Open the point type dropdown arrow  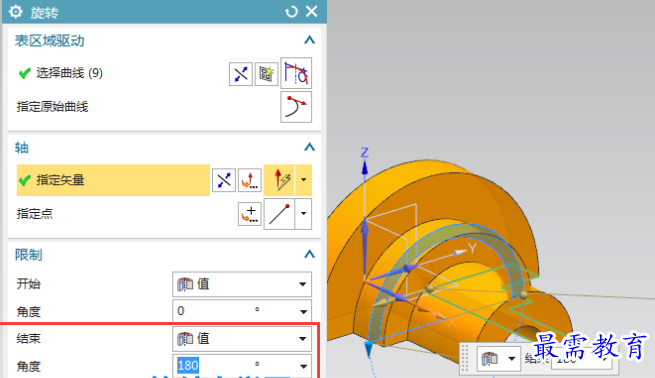point(304,214)
